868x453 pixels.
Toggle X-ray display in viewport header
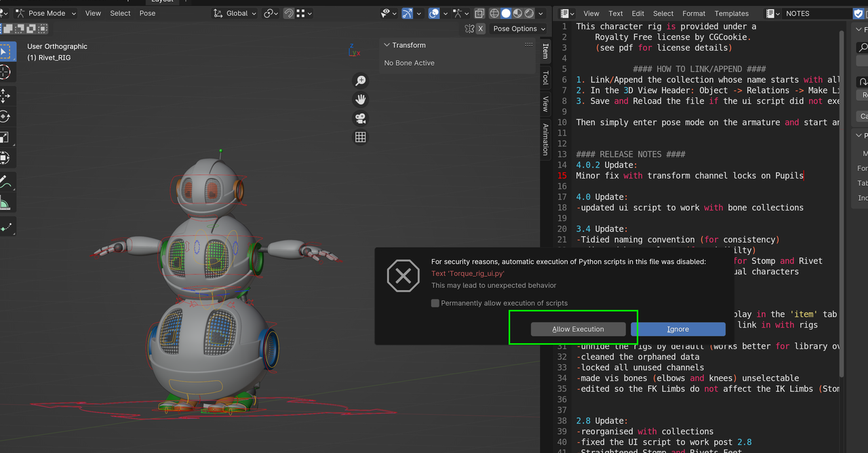479,13
